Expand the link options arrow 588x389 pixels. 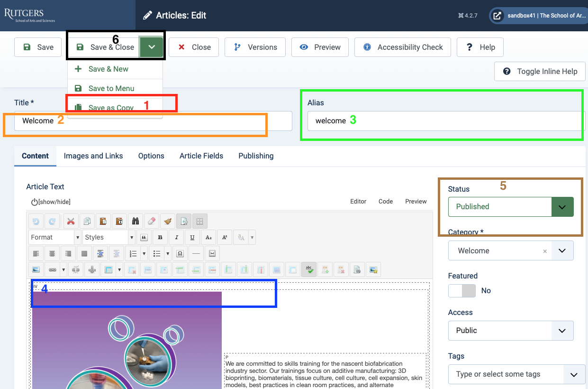pyautogui.click(x=63, y=269)
